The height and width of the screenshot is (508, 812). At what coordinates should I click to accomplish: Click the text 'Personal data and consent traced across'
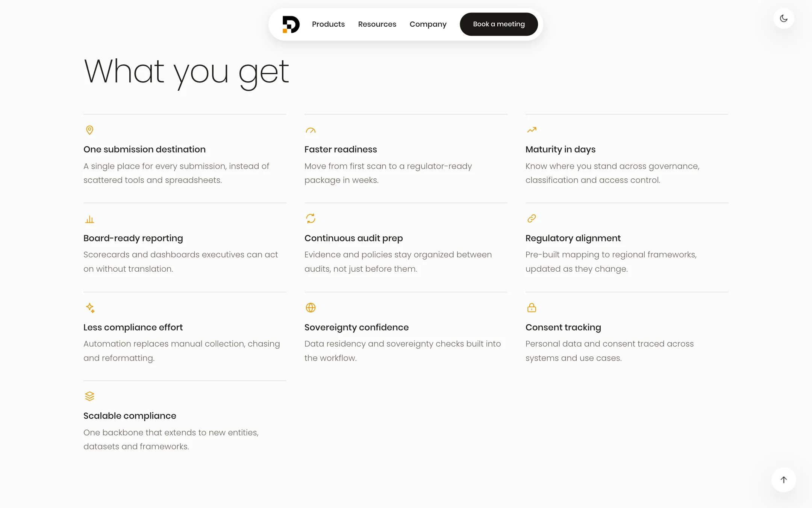[609, 344]
